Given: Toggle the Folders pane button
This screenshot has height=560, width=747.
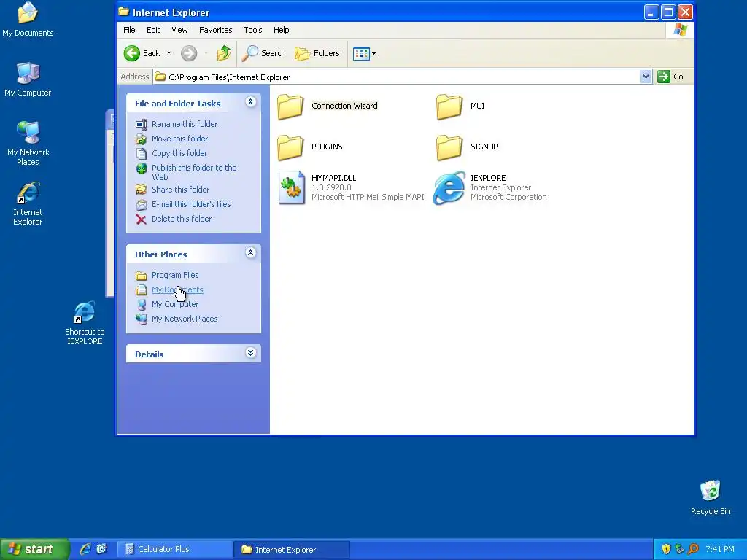Looking at the screenshot, I should click(x=317, y=53).
